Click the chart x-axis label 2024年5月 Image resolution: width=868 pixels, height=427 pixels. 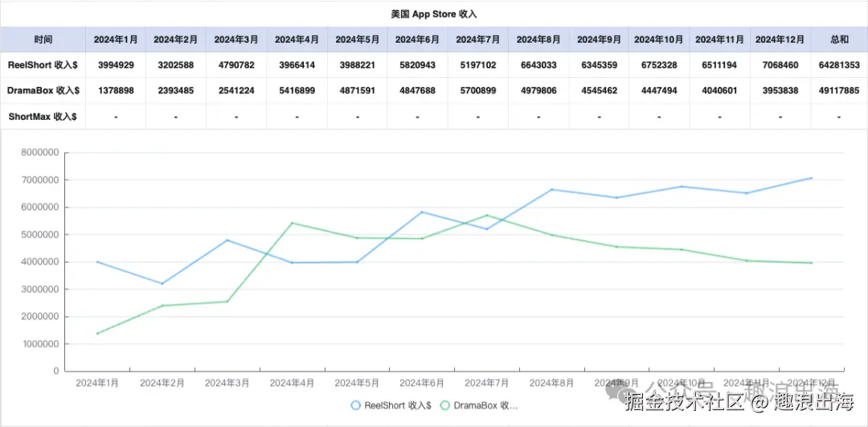(357, 383)
